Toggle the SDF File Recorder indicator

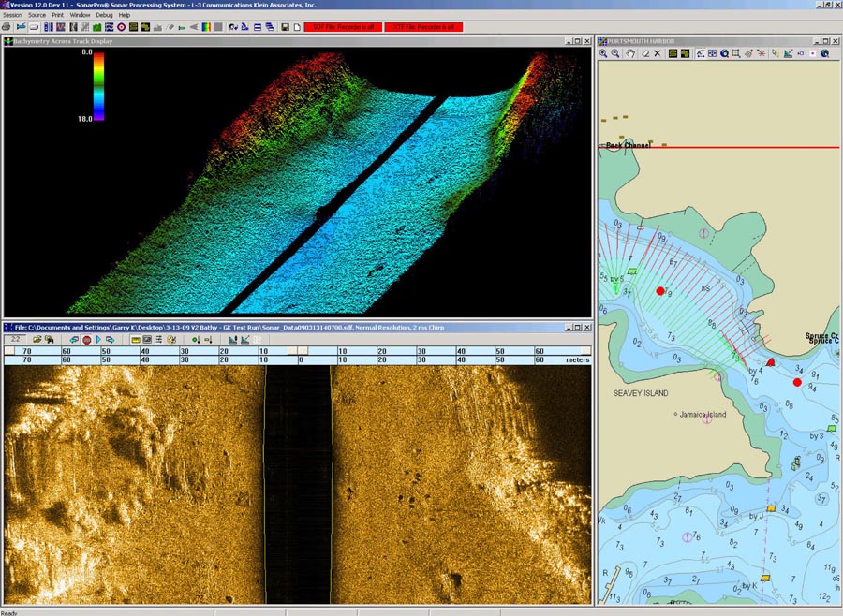click(x=343, y=27)
